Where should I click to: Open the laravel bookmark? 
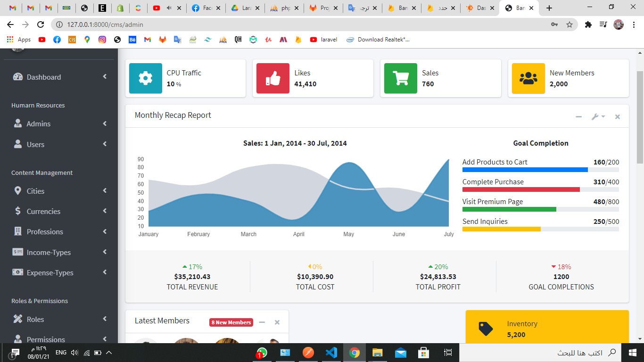pyautogui.click(x=323, y=40)
